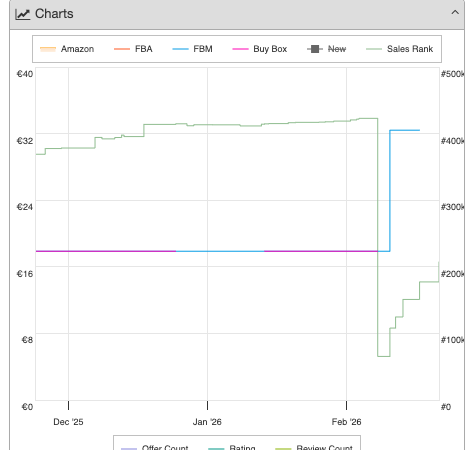Image resolution: width=474 pixels, height=450 pixels.
Task: Click the €40 price axis label
Action: click(25, 74)
